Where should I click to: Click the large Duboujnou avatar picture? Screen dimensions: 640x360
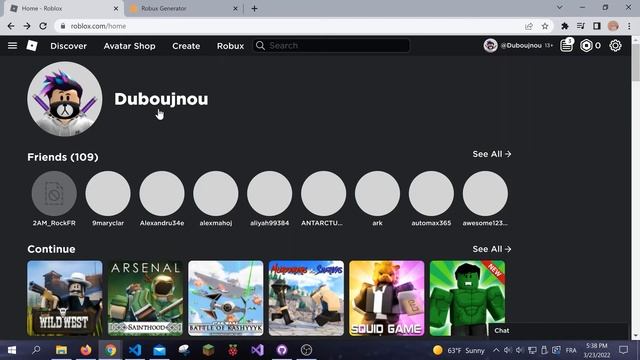tap(64, 99)
